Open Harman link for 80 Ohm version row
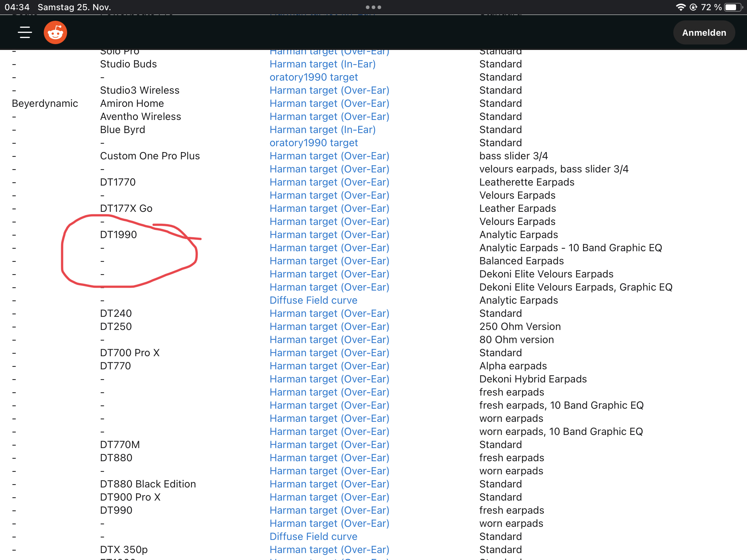Viewport: 747px width, 560px height. point(329,340)
